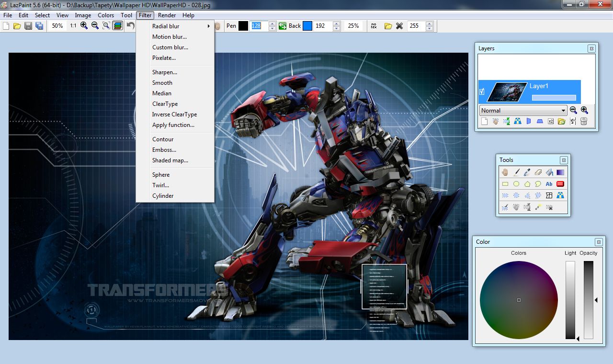Viewport: 613px width, 364px height.
Task: Expand the Radial blur submenu arrow
Action: click(208, 26)
